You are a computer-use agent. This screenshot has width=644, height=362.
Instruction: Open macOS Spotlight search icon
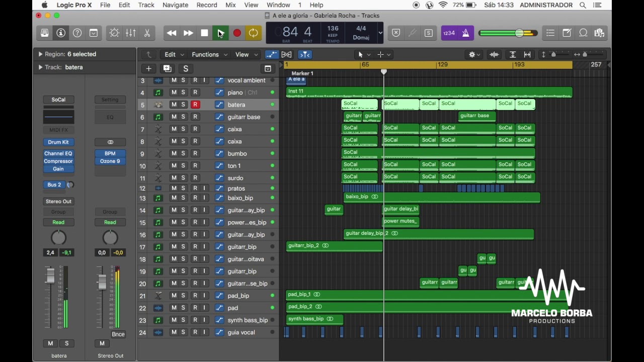pyautogui.click(x=583, y=5)
